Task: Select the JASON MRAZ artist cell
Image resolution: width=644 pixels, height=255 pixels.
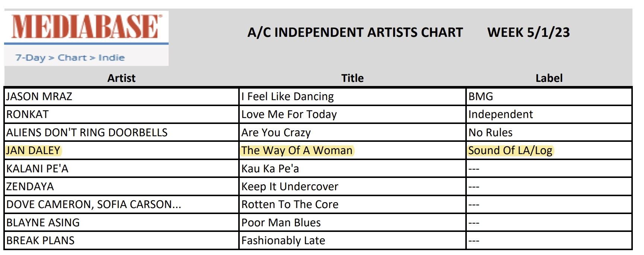Action: coord(39,96)
